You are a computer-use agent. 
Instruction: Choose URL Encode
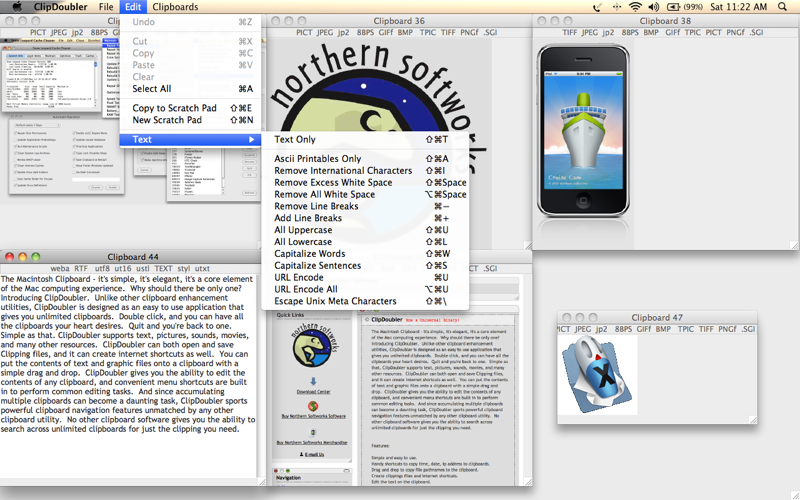point(365,277)
